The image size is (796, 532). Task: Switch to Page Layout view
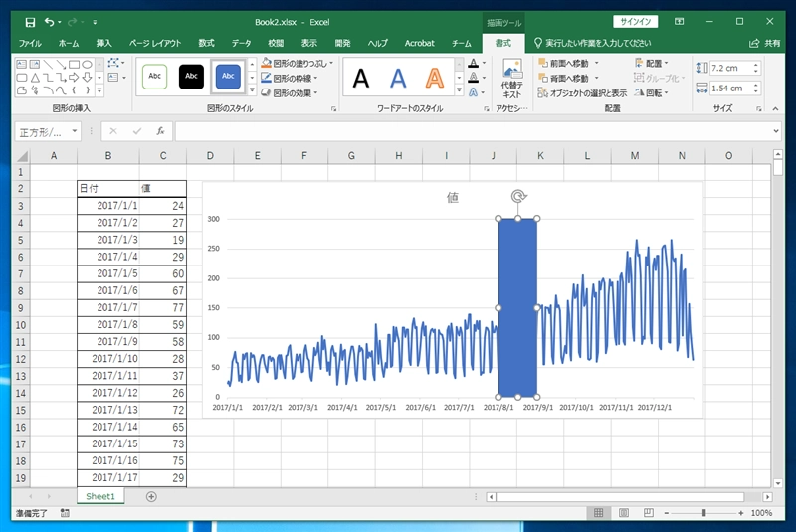[624, 513]
